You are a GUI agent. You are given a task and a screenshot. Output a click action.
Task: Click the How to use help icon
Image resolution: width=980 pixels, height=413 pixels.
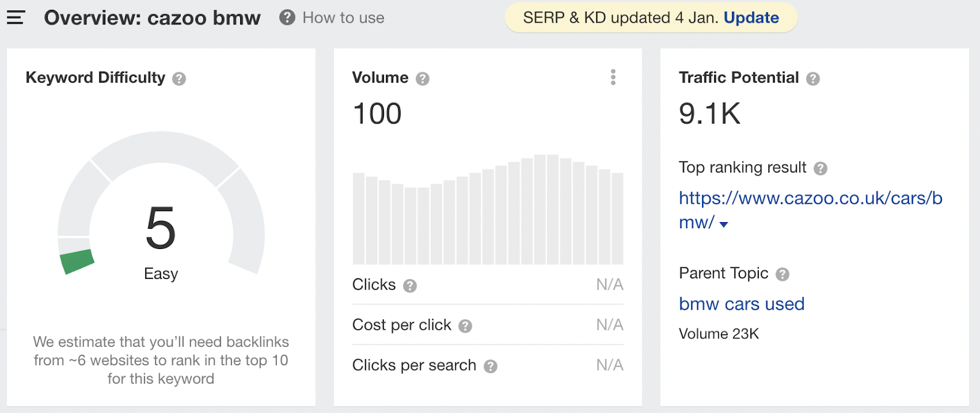tap(287, 18)
